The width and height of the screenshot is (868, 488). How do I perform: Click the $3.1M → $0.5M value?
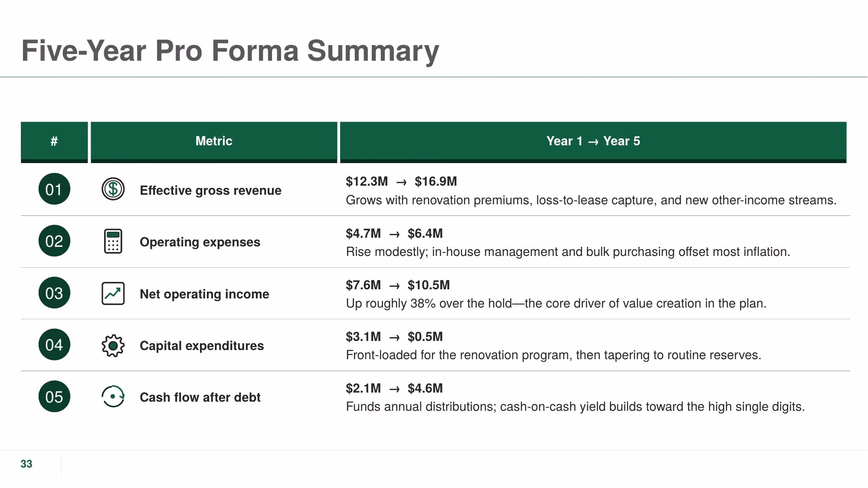point(394,337)
